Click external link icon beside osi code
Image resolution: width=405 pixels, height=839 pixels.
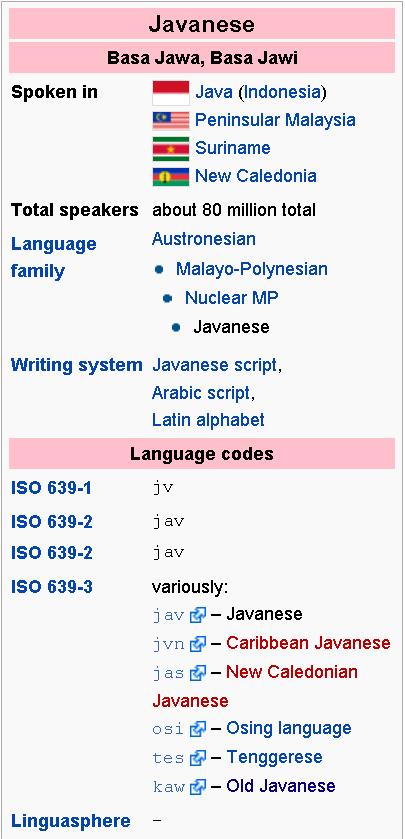click(197, 729)
